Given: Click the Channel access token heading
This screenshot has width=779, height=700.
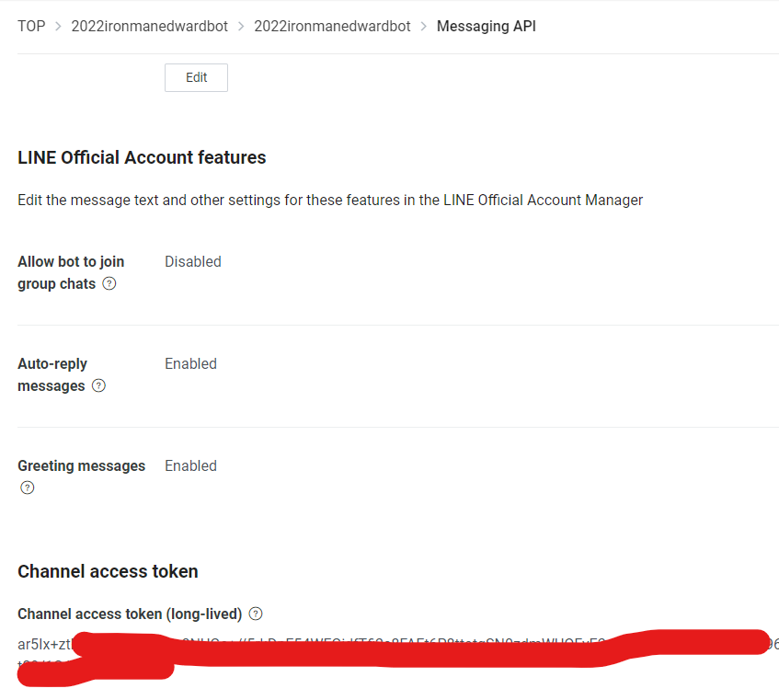Looking at the screenshot, I should click(108, 571).
